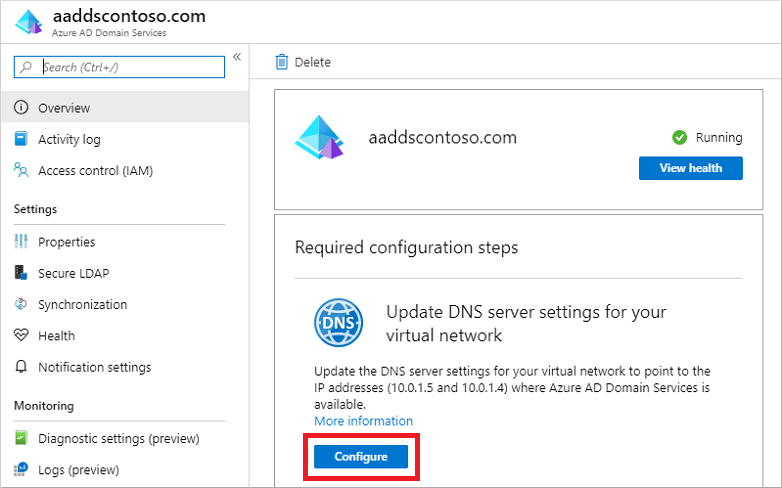
Task: Click the DNS globe icon
Action: coord(338,322)
